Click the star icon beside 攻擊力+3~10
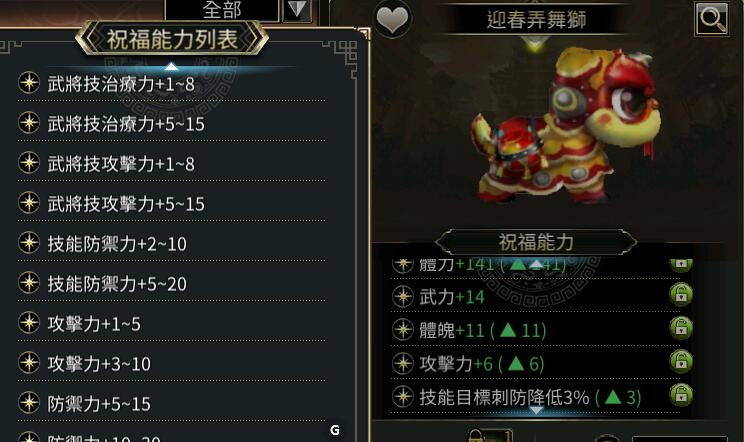Screen dimensions: 744x442 [x=29, y=363]
